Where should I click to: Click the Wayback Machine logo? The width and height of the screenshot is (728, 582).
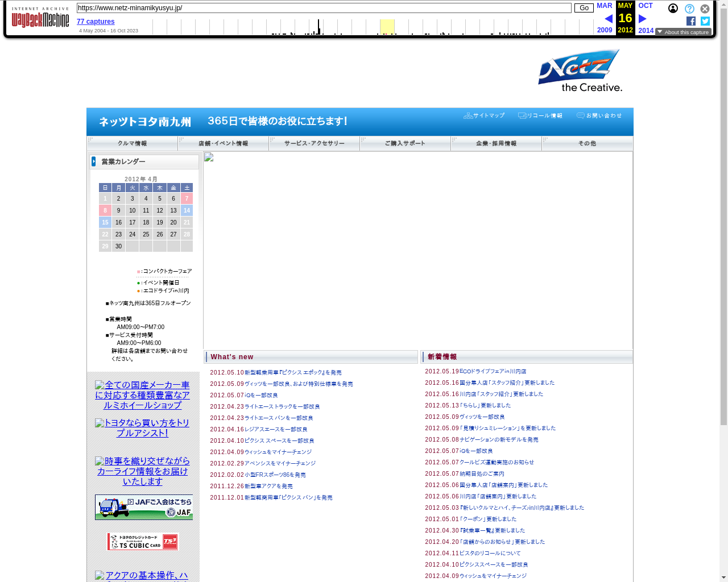(40, 18)
